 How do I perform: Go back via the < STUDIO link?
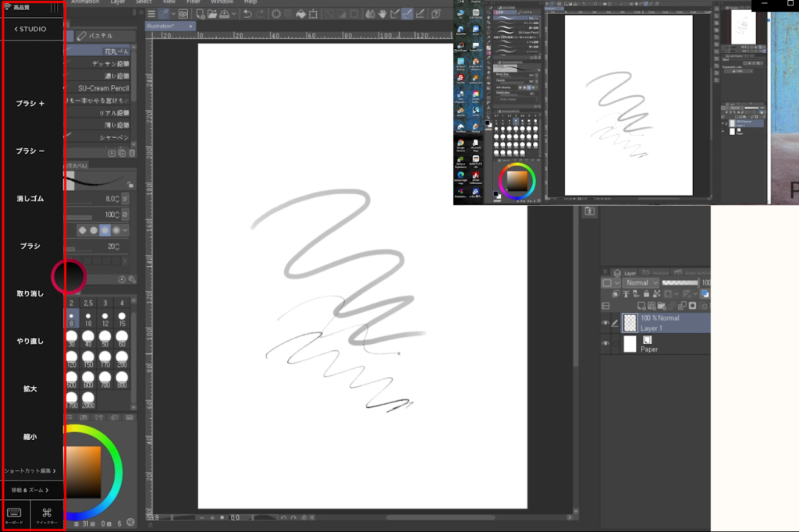click(30, 29)
